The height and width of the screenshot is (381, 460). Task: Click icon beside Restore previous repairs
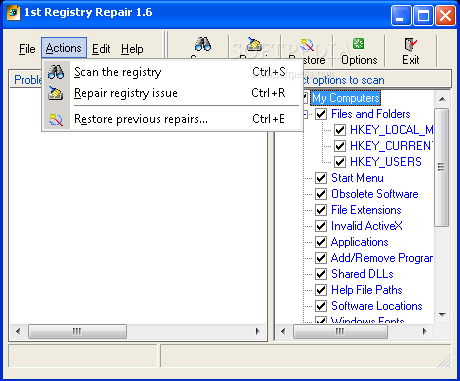tap(56, 119)
